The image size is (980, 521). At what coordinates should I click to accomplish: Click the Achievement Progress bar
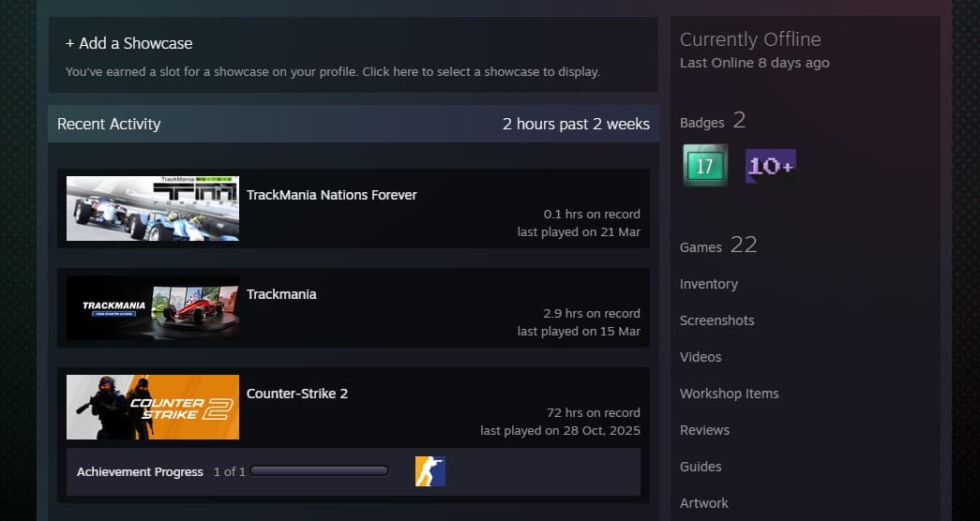[x=320, y=471]
